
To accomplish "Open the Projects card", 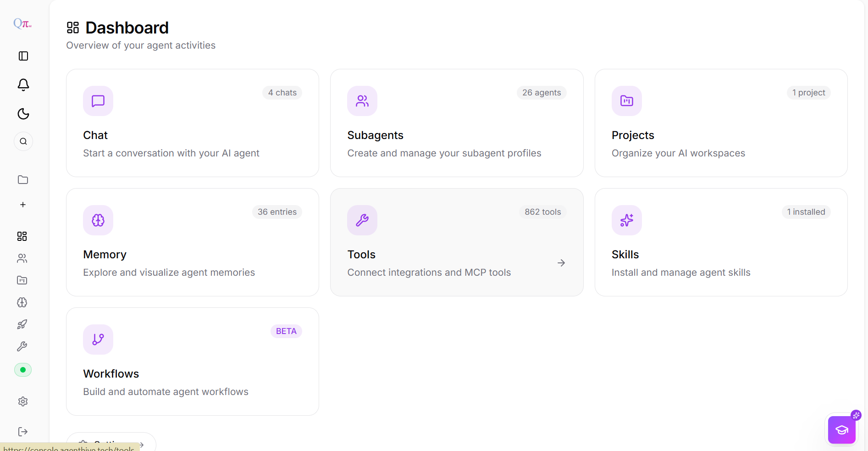I will pos(721,123).
